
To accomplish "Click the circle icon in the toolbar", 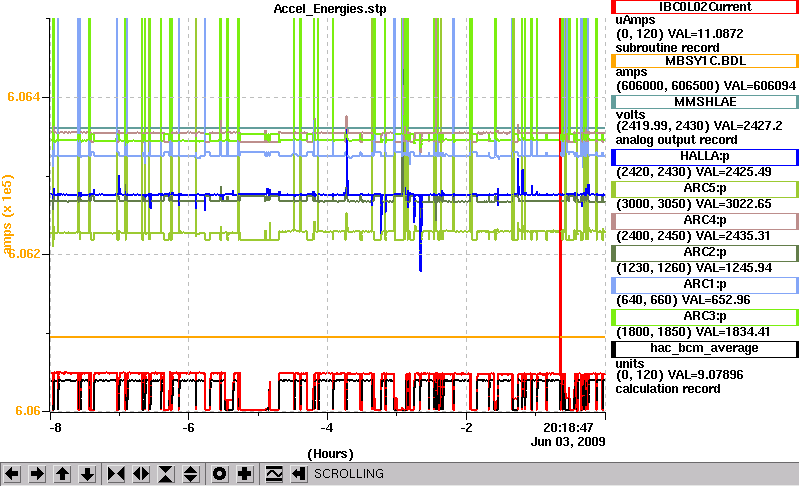I will pyautogui.click(x=220, y=474).
